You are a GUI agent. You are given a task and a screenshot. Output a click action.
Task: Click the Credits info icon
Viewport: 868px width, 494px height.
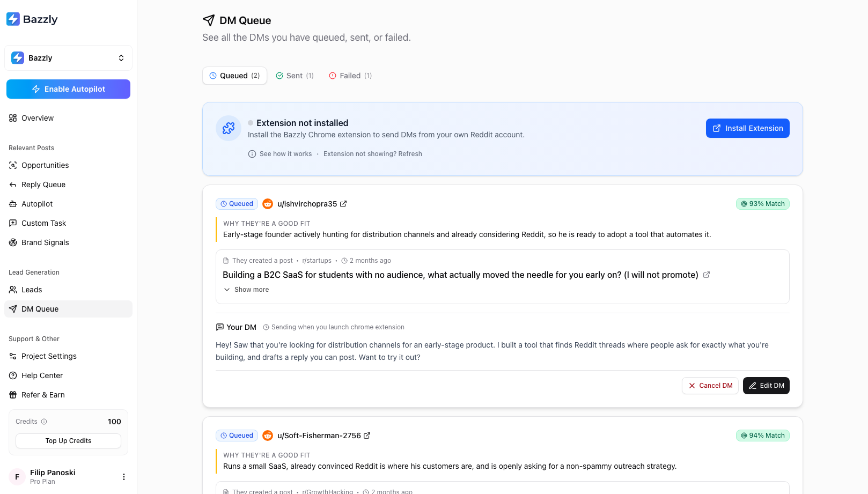click(x=44, y=422)
